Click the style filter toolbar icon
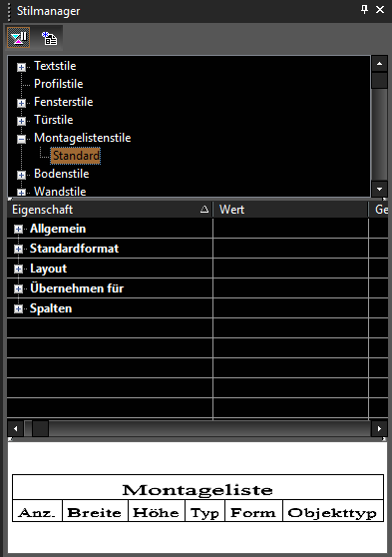This screenshot has height=557, width=392. [x=19, y=38]
